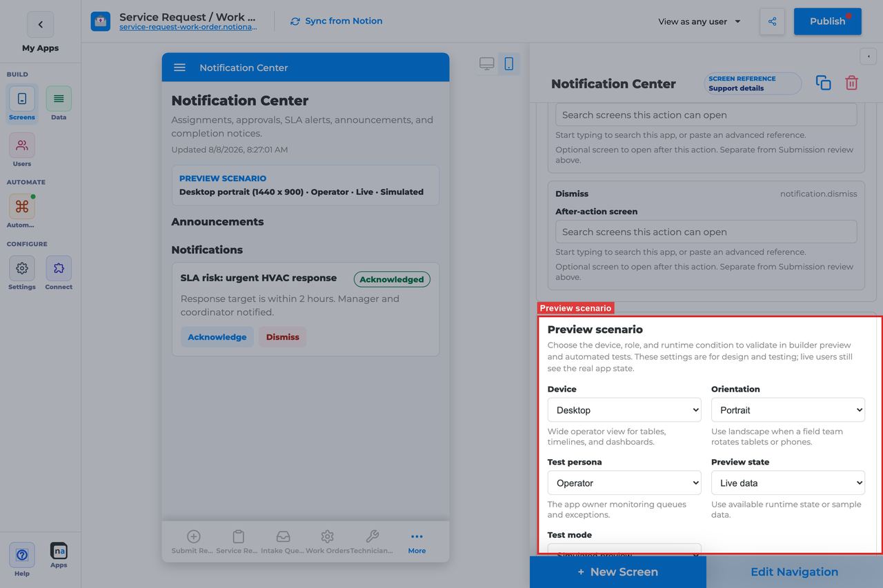This screenshot has width=883, height=588.
Task: Select the Service Requests nav tab
Action: pyautogui.click(x=238, y=542)
